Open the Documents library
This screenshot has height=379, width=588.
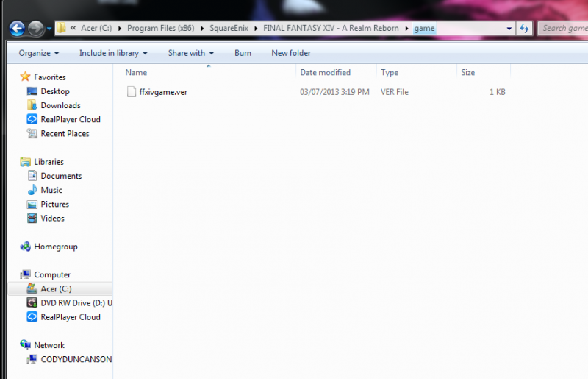(61, 176)
